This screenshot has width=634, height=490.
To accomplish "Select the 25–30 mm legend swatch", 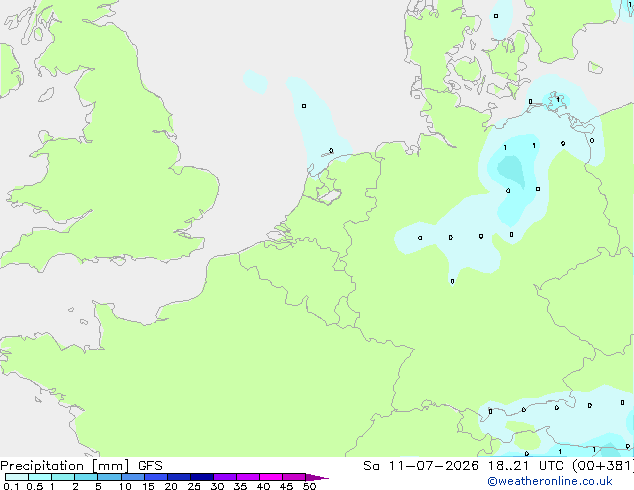I will click(x=202, y=477).
